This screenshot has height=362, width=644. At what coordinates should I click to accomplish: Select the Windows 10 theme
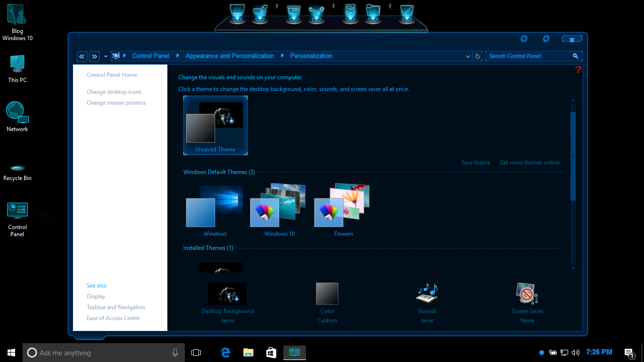point(279,210)
